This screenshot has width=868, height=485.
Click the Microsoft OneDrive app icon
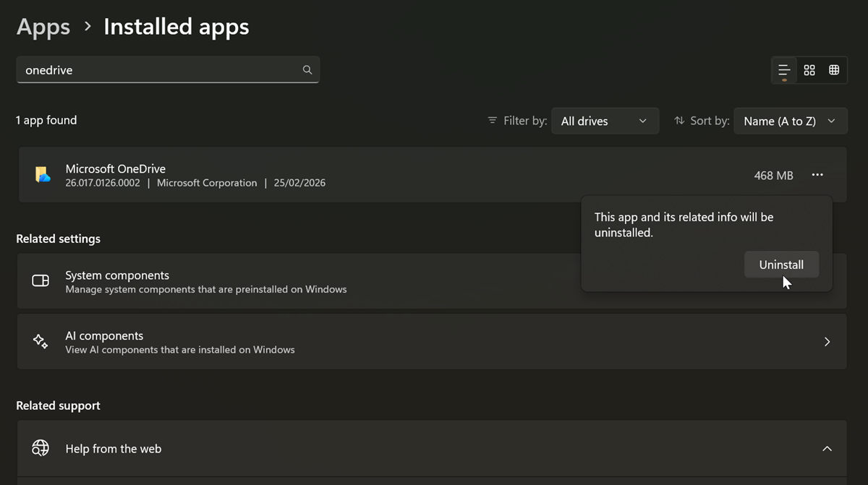tap(43, 176)
